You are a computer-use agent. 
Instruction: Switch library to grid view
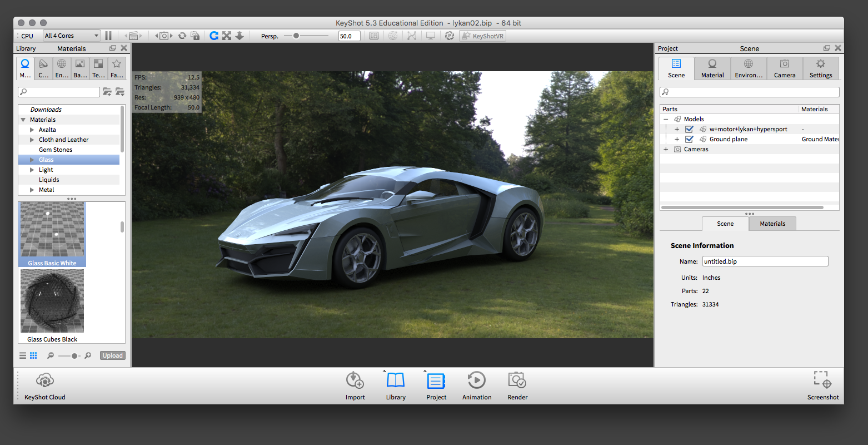[33, 355]
